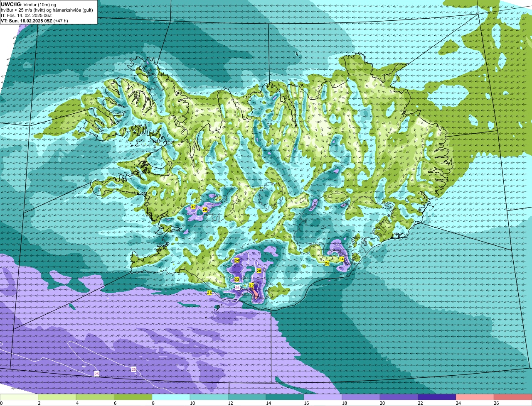Click the olive green 6–8 m/s legend swatch
The height and width of the screenshot is (406, 532).
click(x=133, y=397)
